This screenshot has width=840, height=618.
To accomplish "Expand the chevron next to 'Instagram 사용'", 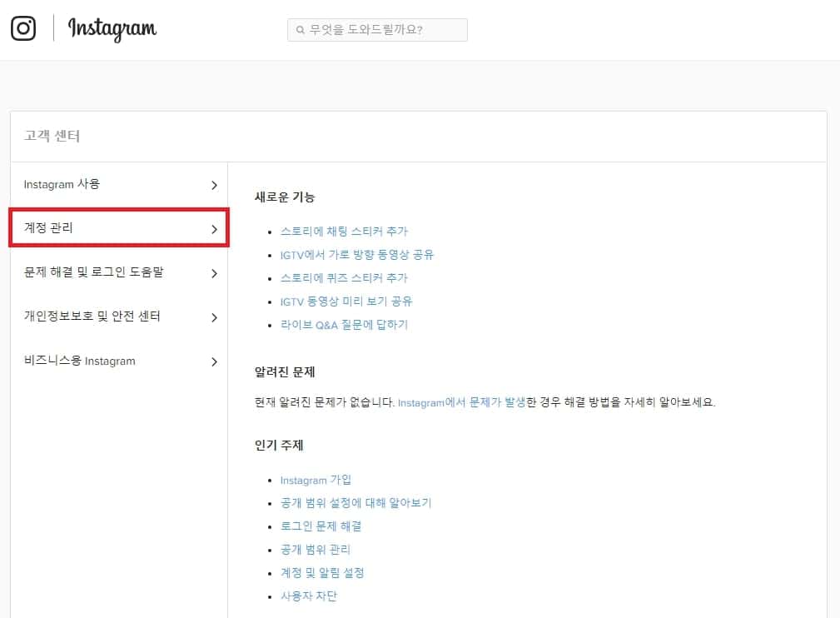I will [214, 184].
